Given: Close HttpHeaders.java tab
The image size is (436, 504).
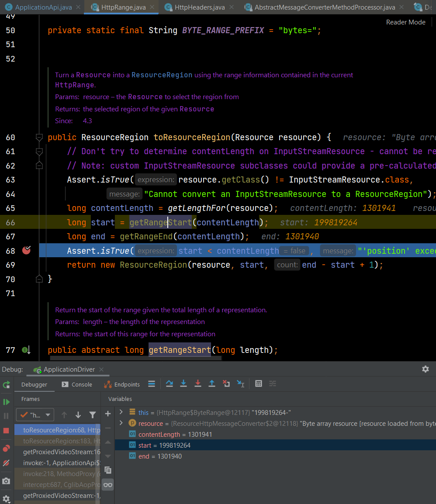Looking at the screenshot, I should (x=232, y=7).
